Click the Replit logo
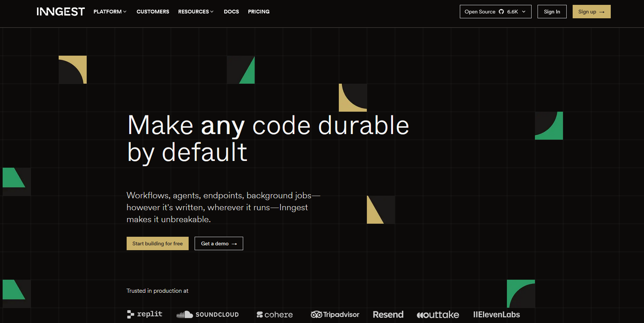 pos(145,314)
